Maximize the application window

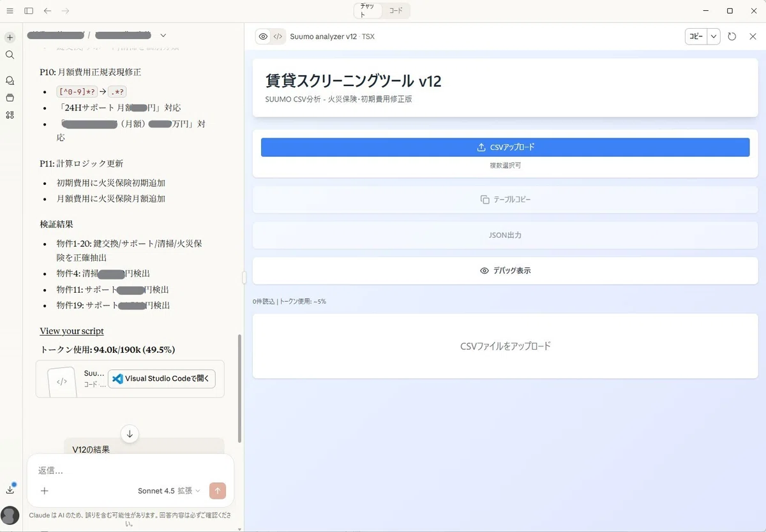[730, 11]
